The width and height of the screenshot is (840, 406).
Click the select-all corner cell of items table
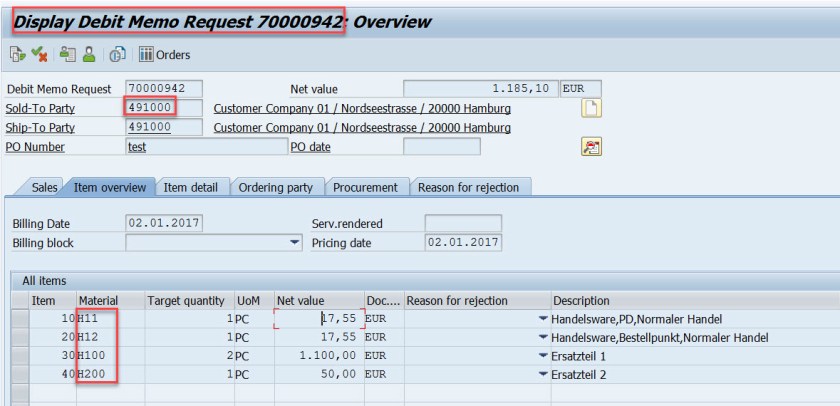20,300
